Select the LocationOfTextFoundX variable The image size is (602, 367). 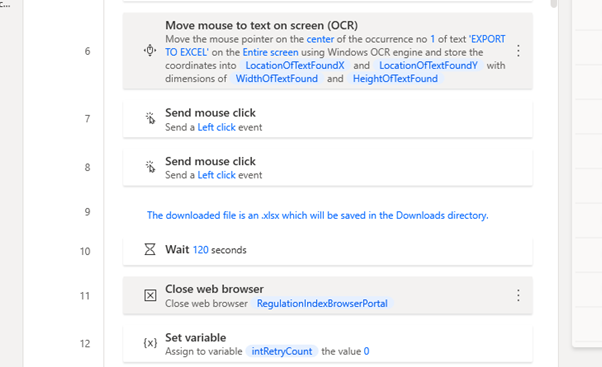tap(295, 66)
